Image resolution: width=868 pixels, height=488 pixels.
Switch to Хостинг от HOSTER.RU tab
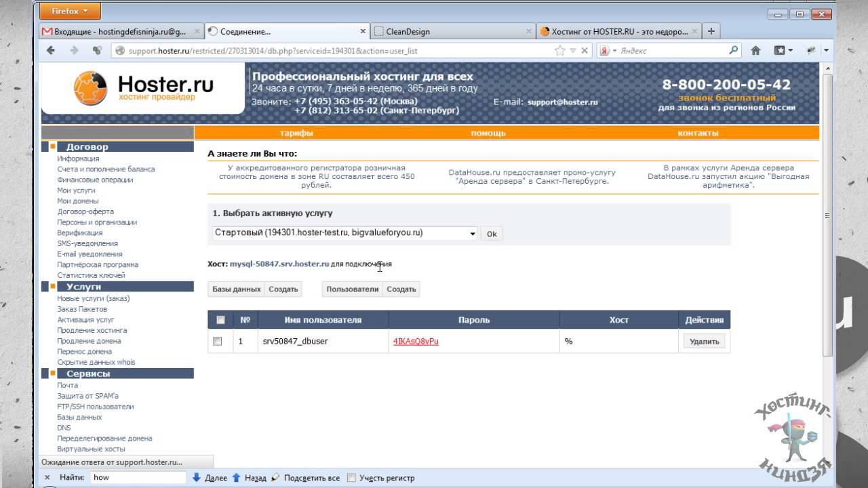618,31
